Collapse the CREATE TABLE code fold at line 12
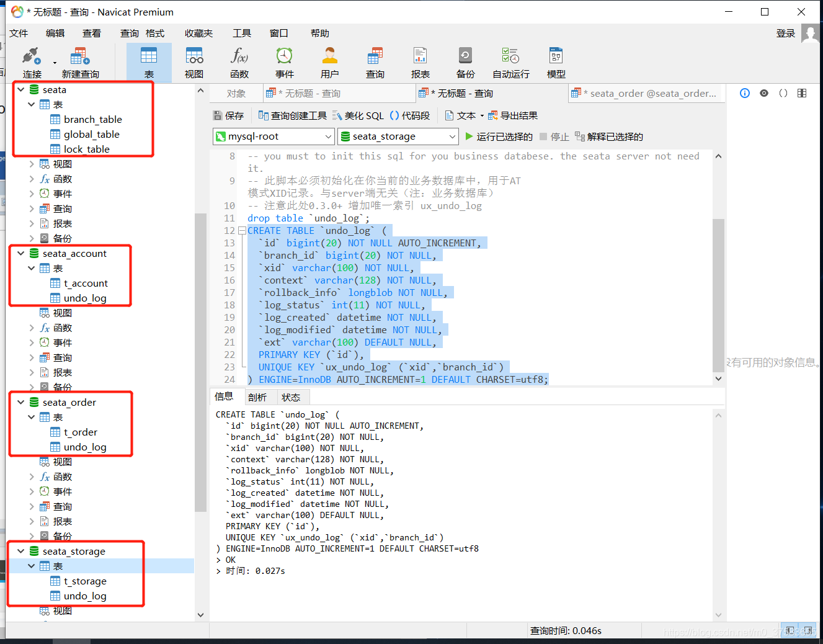Screen dimensions: 823x644 pos(242,231)
